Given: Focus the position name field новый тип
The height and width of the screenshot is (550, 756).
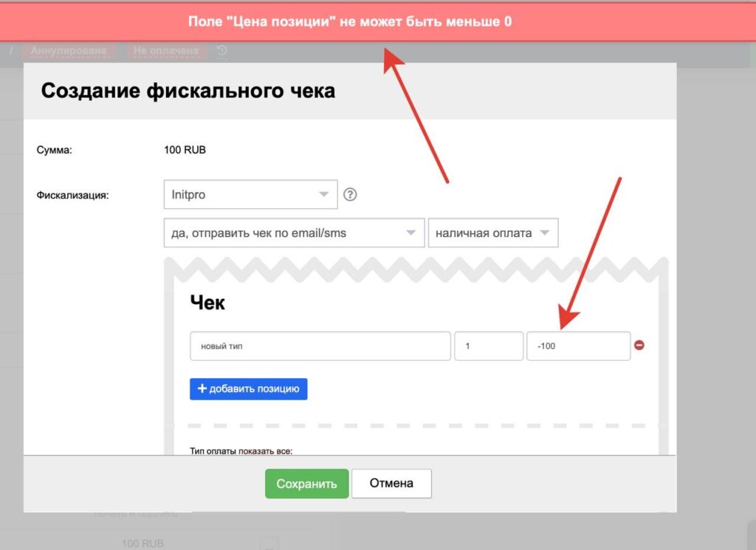Looking at the screenshot, I should pos(320,346).
